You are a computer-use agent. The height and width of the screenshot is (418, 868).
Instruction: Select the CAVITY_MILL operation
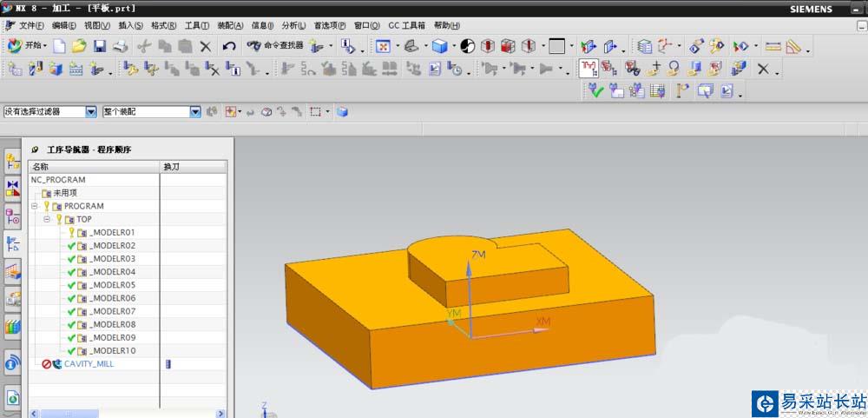click(x=89, y=364)
